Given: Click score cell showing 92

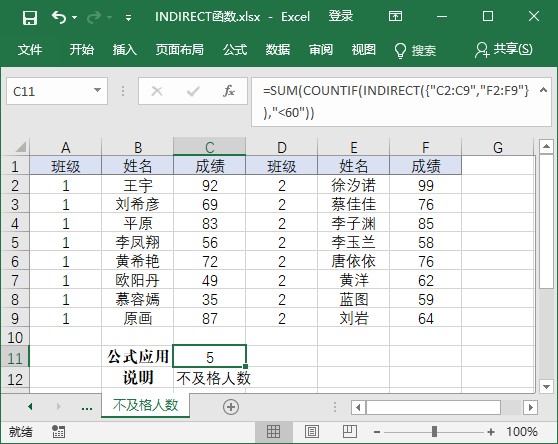Looking at the screenshot, I should point(210,186).
